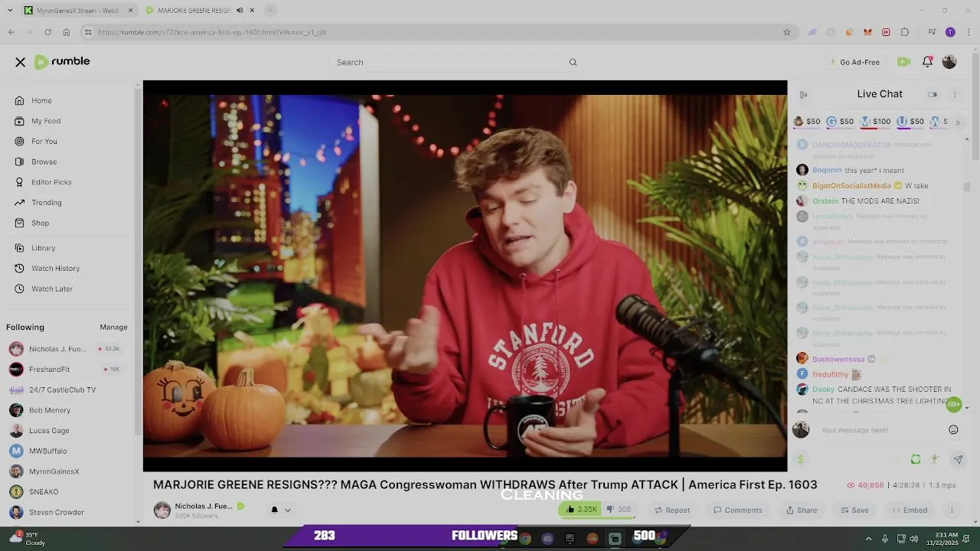Like the video with thumbs up 3.35K
980x551 pixels.
click(581, 510)
